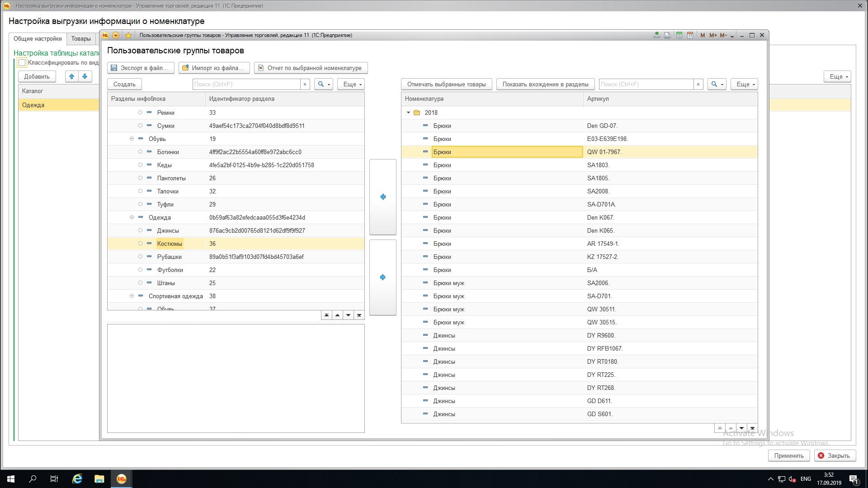Collapse the Одежда section in tree

[x=132, y=217]
